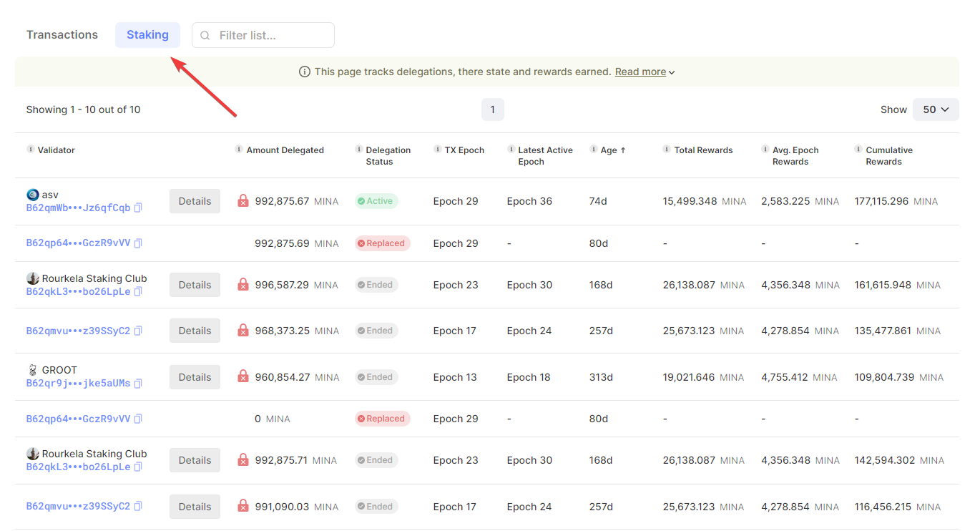Open Details for asv validator
The height and width of the screenshot is (531, 980).
(x=195, y=201)
